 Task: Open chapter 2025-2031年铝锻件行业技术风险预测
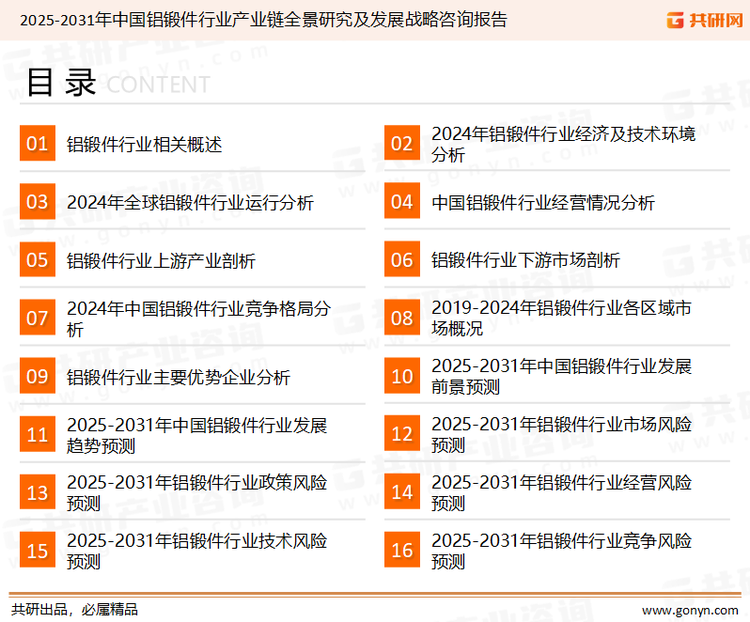click(x=197, y=551)
